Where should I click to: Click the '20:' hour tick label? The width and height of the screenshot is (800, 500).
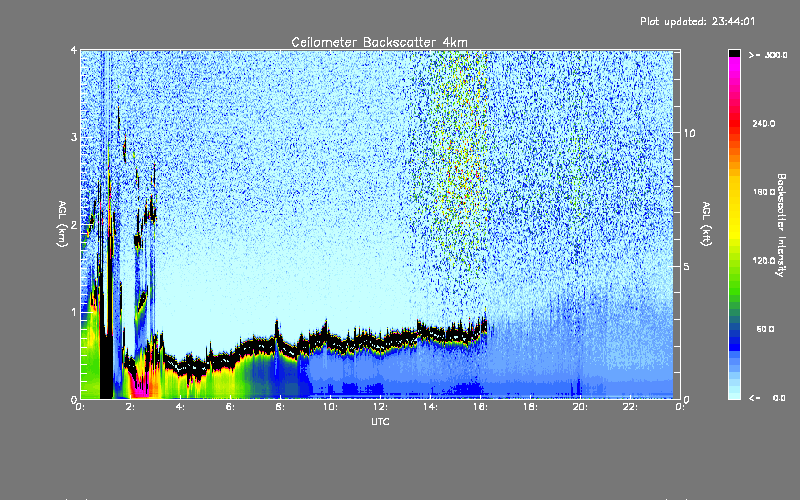point(580,407)
